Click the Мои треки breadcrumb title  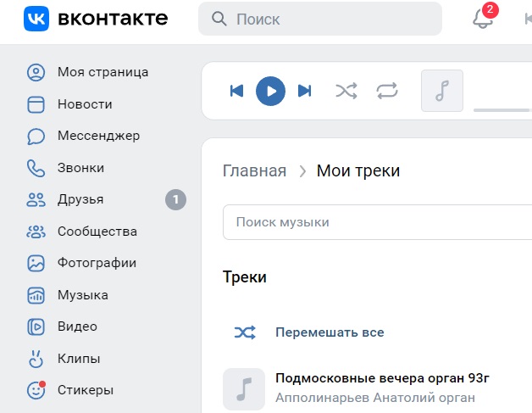358,170
